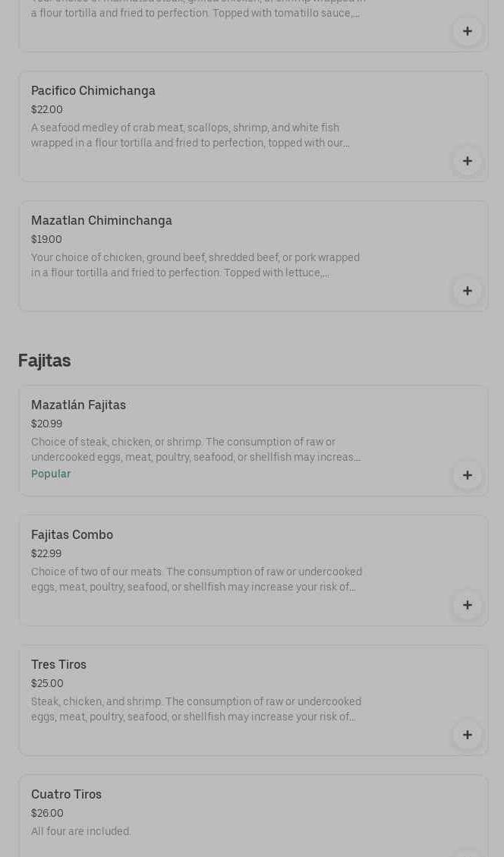Open the Fajitas Combo item title
Viewport: 504px width, 857px height.
pos(72,535)
